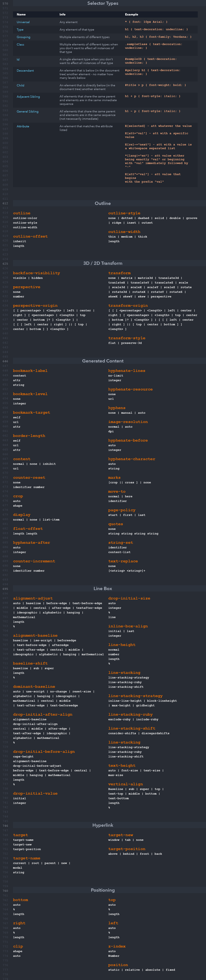206x980 pixels.
Task: Click the 3D / 2D Transform section heading
Action: click(103, 263)
